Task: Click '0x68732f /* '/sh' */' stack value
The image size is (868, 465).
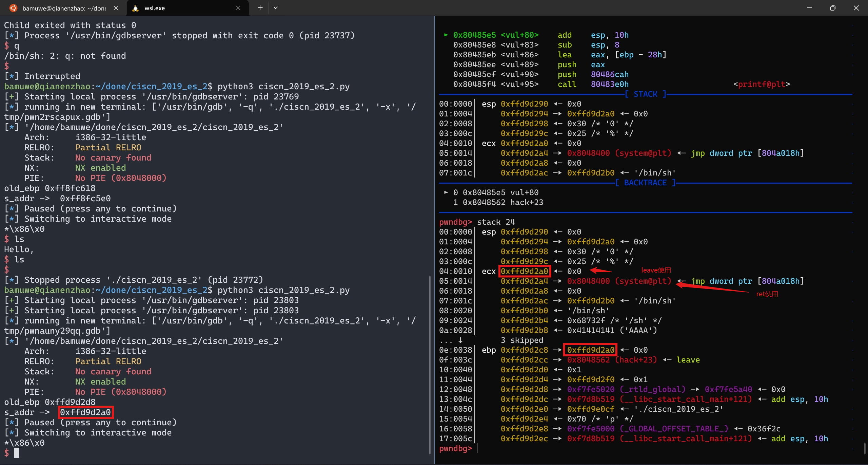Action: (x=614, y=320)
